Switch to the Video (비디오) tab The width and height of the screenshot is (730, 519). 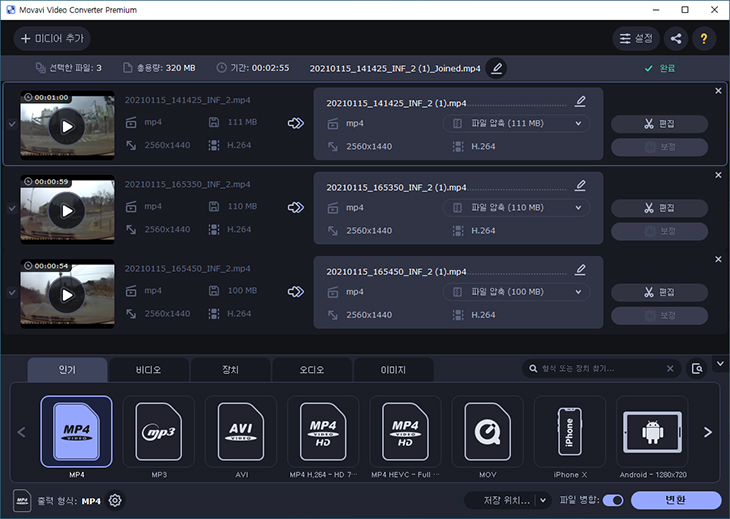[149, 370]
